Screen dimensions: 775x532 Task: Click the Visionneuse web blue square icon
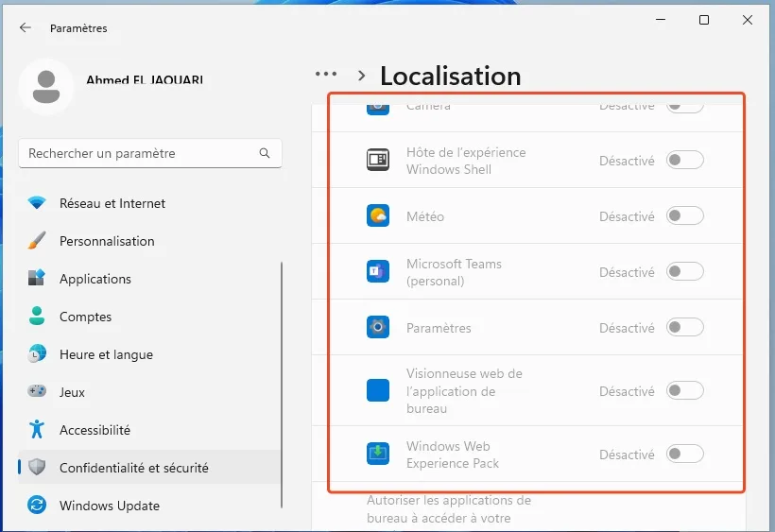tap(378, 390)
